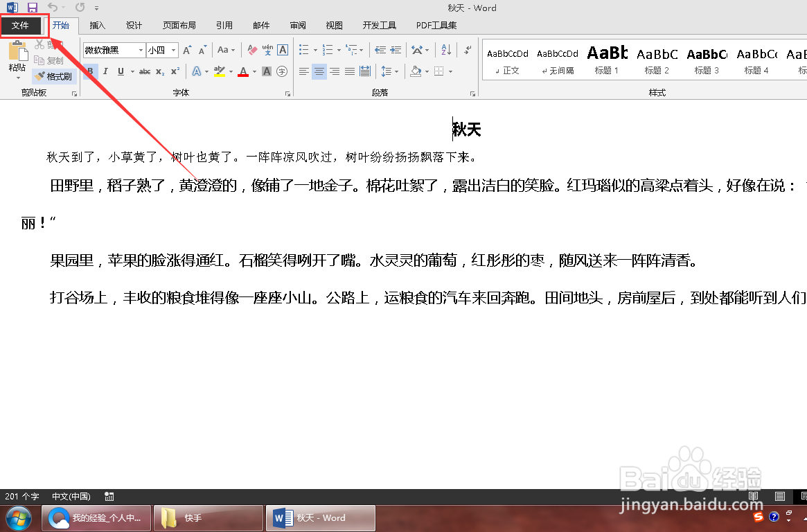Apply the 正文 style

pyautogui.click(x=508, y=61)
